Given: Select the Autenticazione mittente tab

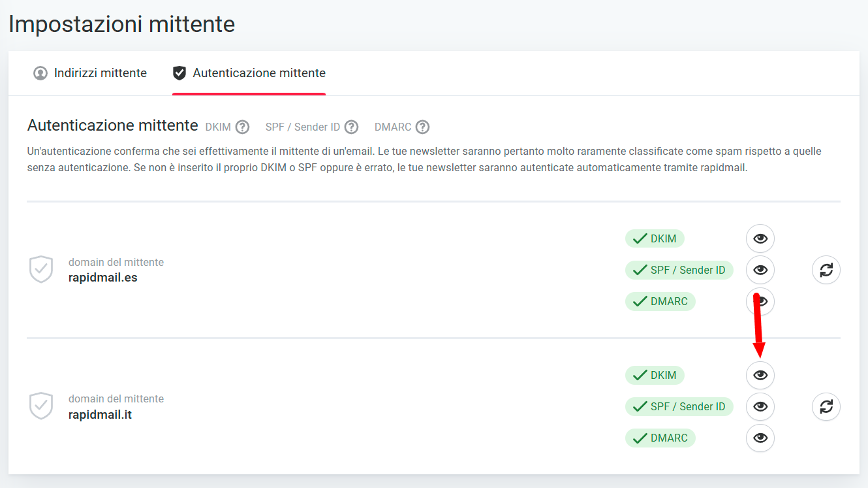Looking at the screenshot, I should [x=249, y=73].
